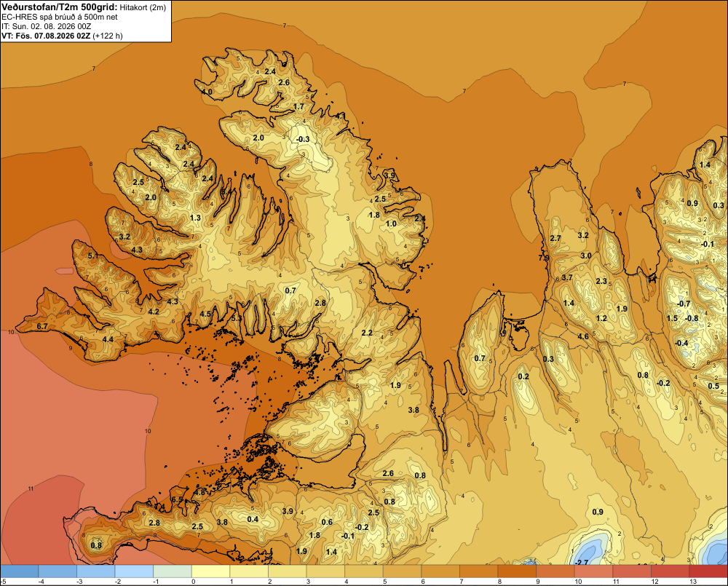Select the 13 dark red legend swatch

708,571
